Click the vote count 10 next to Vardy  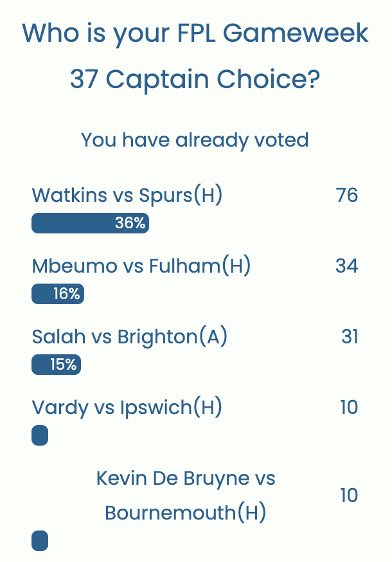(x=348, y=407)
